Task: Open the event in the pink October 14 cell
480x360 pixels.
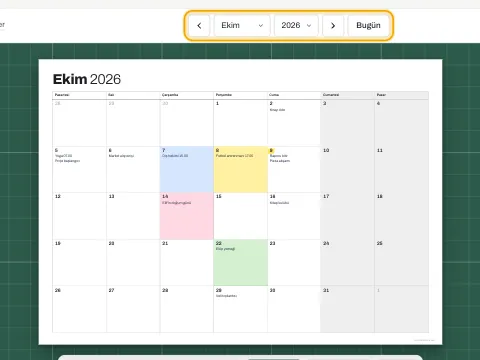Action: tap(177, 203)
